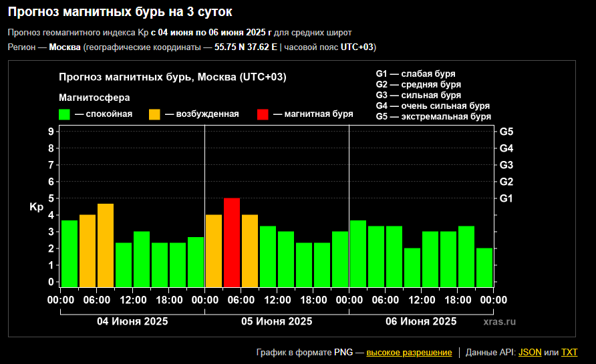Viewport: 596px width, 364px height.
Task: Click the xras.ru watermark in chart
Action: (x=500, y=322)
